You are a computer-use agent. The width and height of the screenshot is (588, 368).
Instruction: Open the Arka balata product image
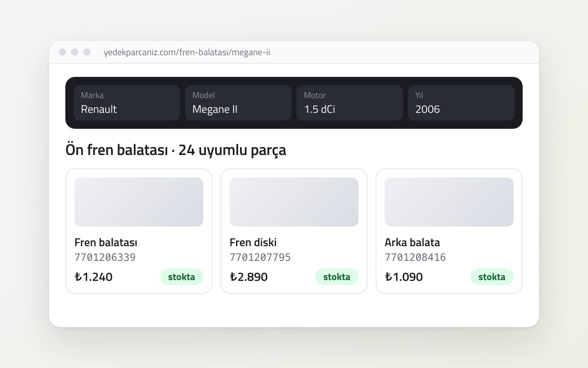point(449,202)
